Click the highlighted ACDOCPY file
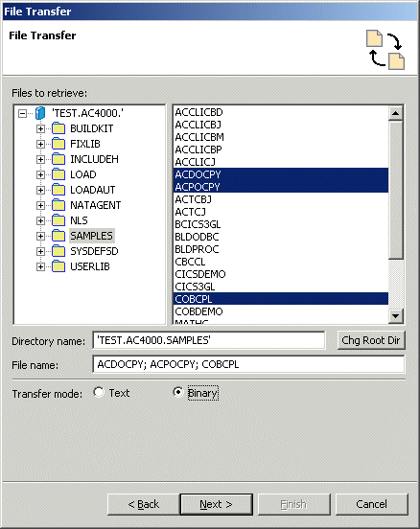420x529 pixels. (281, 174)
